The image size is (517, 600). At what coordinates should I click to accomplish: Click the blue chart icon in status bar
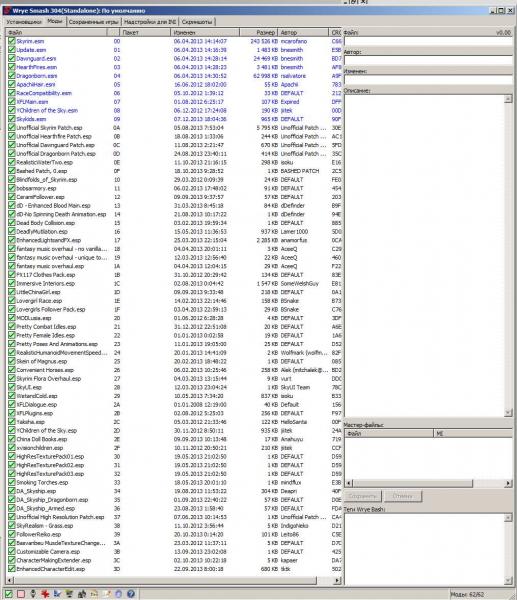[57, 594]
